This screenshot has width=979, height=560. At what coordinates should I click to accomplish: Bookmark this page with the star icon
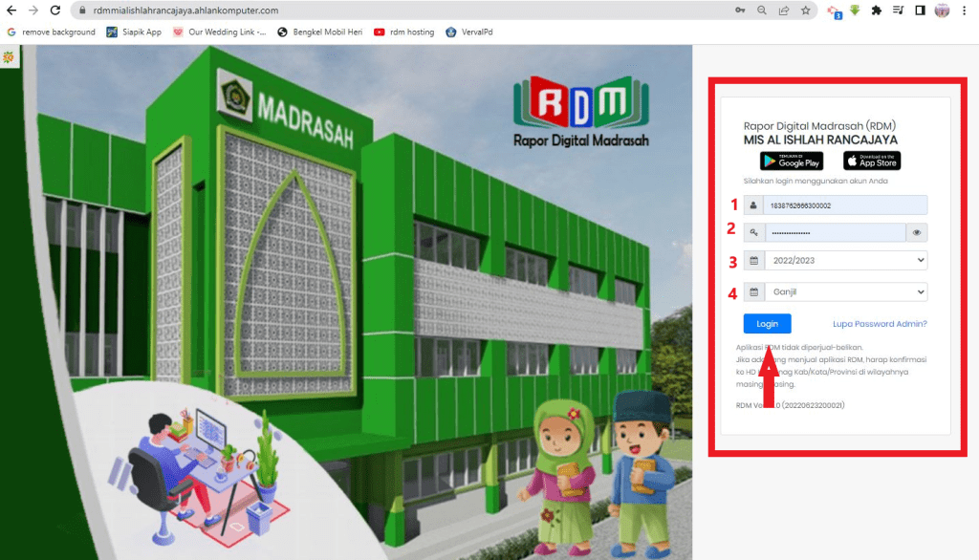click(805, 11)
